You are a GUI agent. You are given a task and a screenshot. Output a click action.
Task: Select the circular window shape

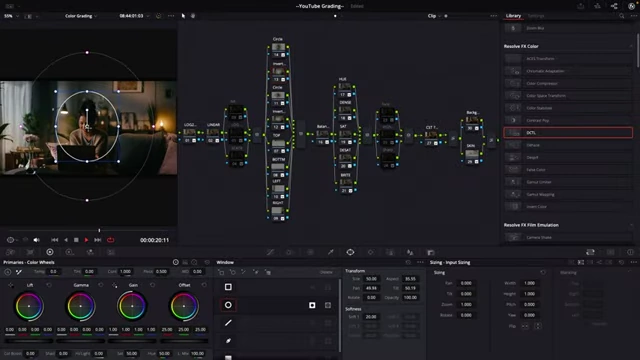228,305
